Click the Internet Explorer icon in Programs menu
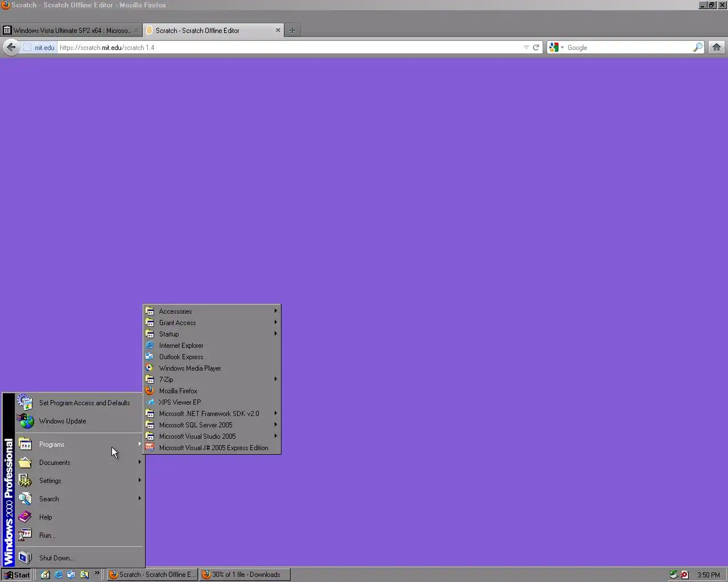Viewport: 728px width, 582px height. 150,346
